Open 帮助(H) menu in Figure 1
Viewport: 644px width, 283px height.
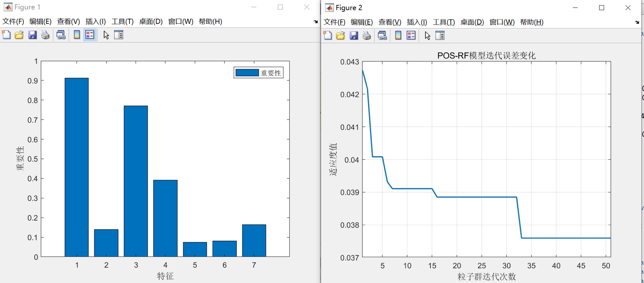(211, 21)
